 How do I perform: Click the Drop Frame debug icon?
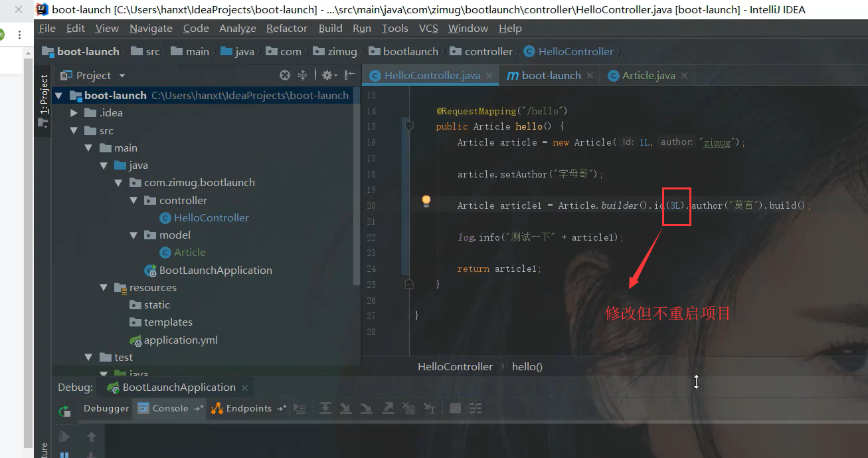(408, 409)
